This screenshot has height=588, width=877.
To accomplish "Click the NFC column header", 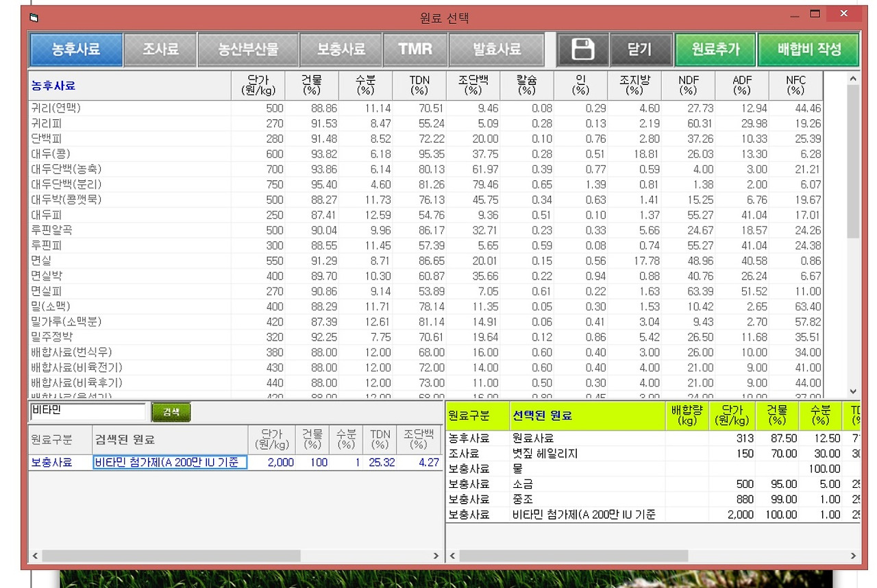I will (795, 86).
